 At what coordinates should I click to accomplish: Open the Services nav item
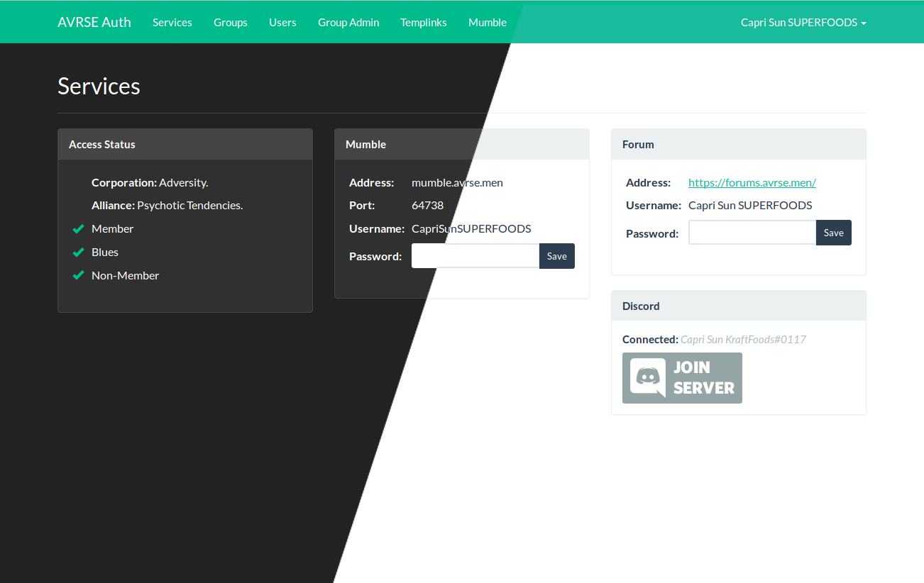(172, 22)
